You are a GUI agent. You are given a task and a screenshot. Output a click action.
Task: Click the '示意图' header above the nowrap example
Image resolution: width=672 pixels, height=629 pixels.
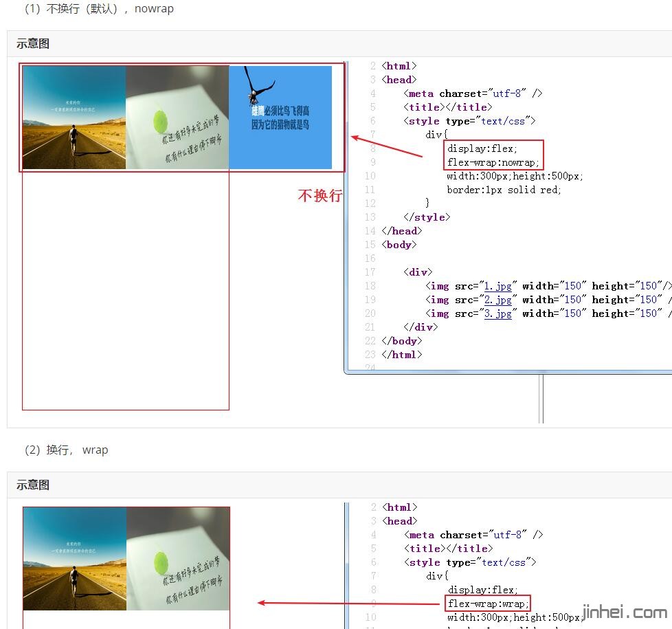point(33,44)
